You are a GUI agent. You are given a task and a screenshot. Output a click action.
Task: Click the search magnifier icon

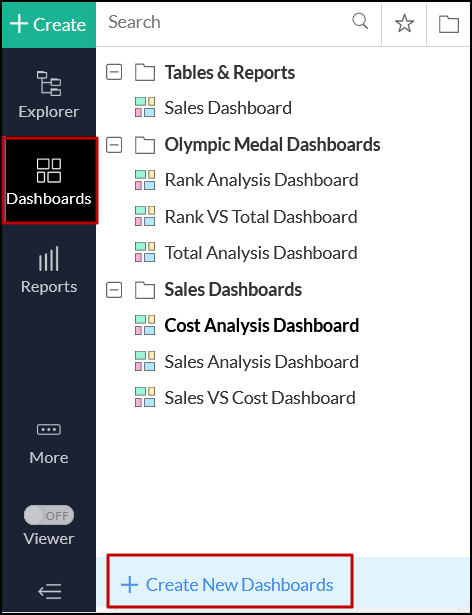tap(360, 21)
